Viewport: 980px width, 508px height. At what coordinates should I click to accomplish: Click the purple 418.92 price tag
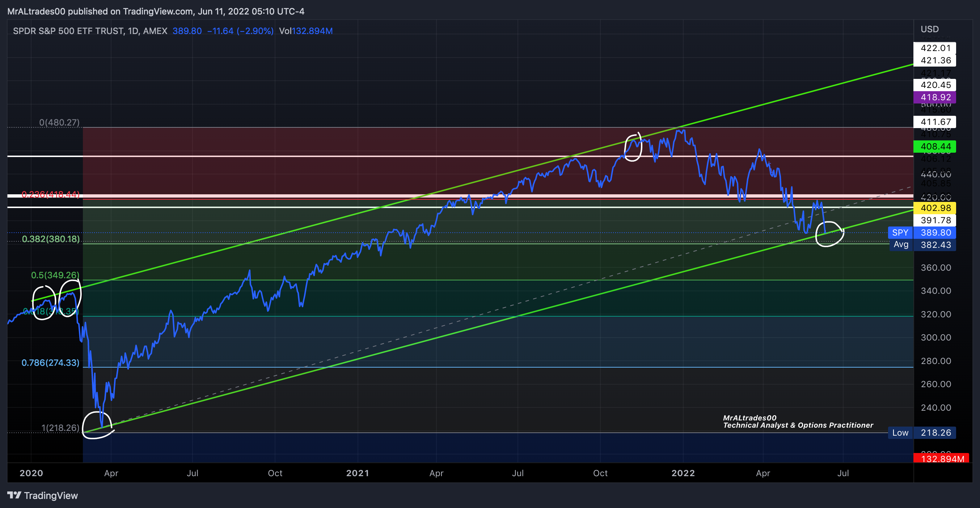pos(934,97)
